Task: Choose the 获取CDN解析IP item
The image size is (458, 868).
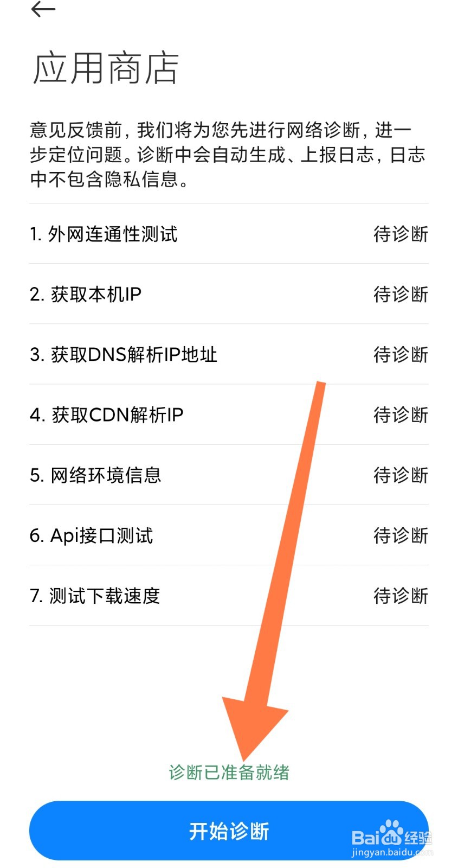Action: pos(229,414)
